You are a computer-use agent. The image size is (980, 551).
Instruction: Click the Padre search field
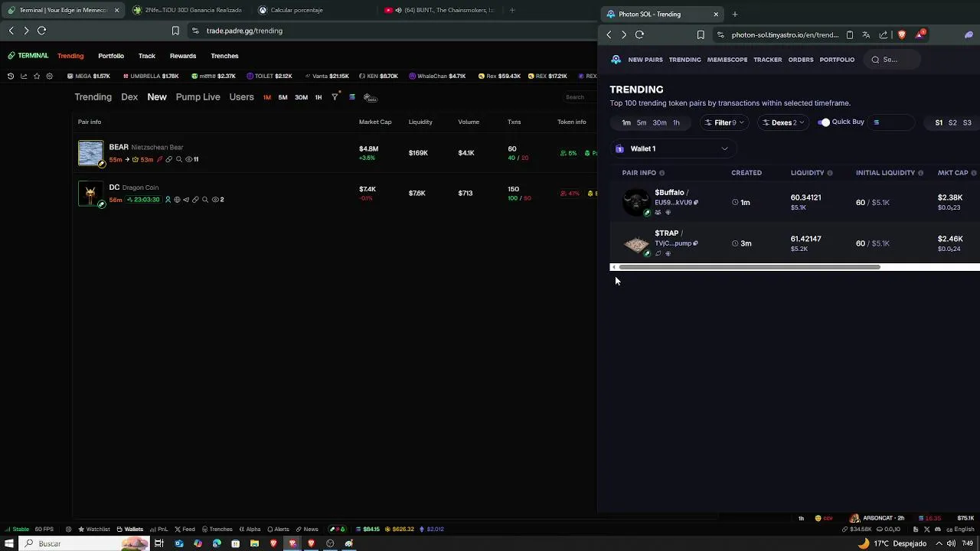coord(578,97)
